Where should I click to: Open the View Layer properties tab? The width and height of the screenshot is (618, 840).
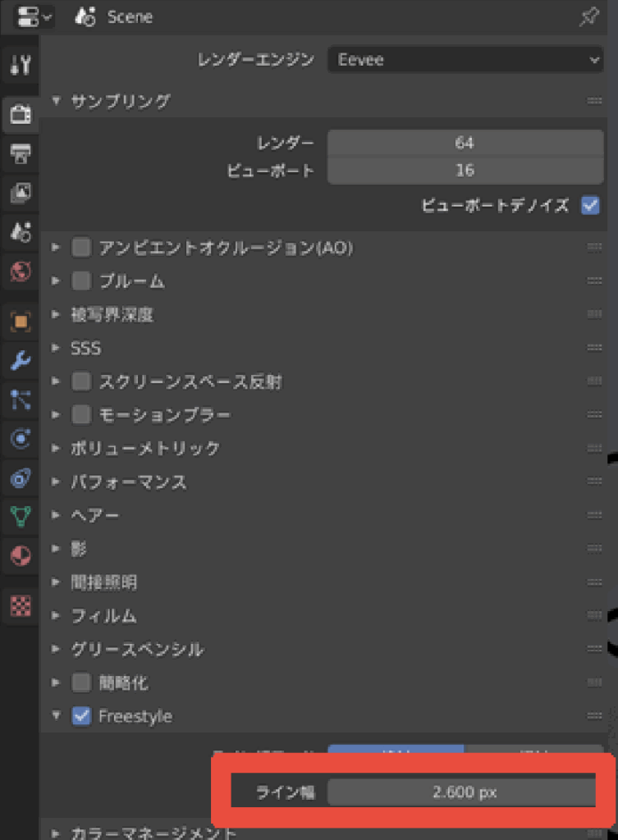tap(21, 192)
